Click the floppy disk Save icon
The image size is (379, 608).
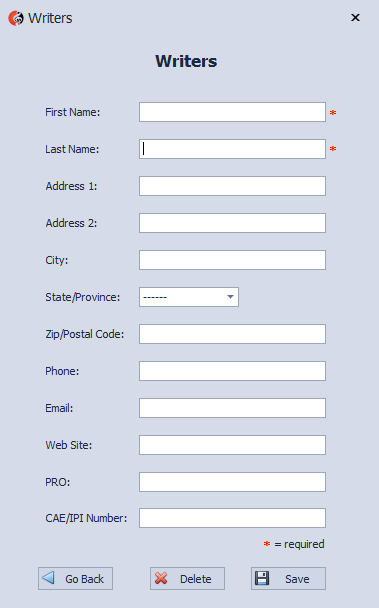262,578
